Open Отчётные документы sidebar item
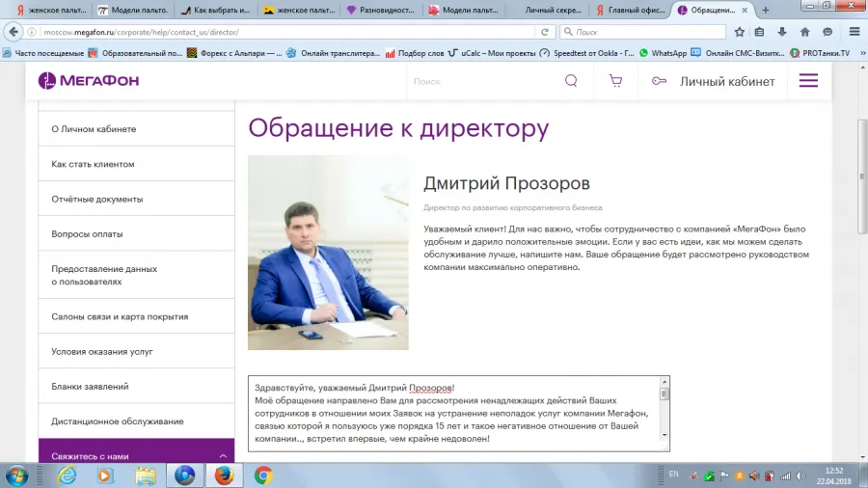868x488 pixels. (x=136, y=199)
